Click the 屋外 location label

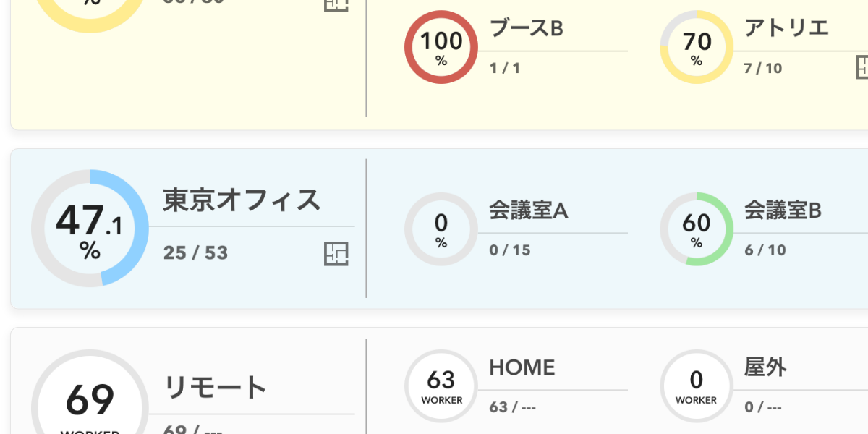(765, 367)
